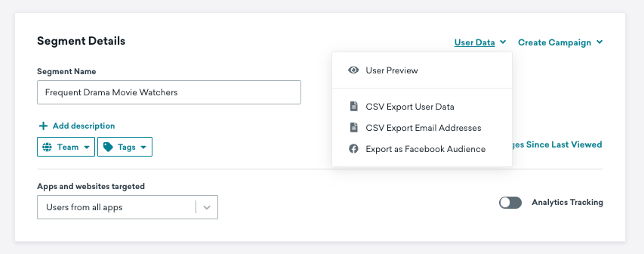Click the file icon for CSV Export Email Addresses

coord(354,128)
